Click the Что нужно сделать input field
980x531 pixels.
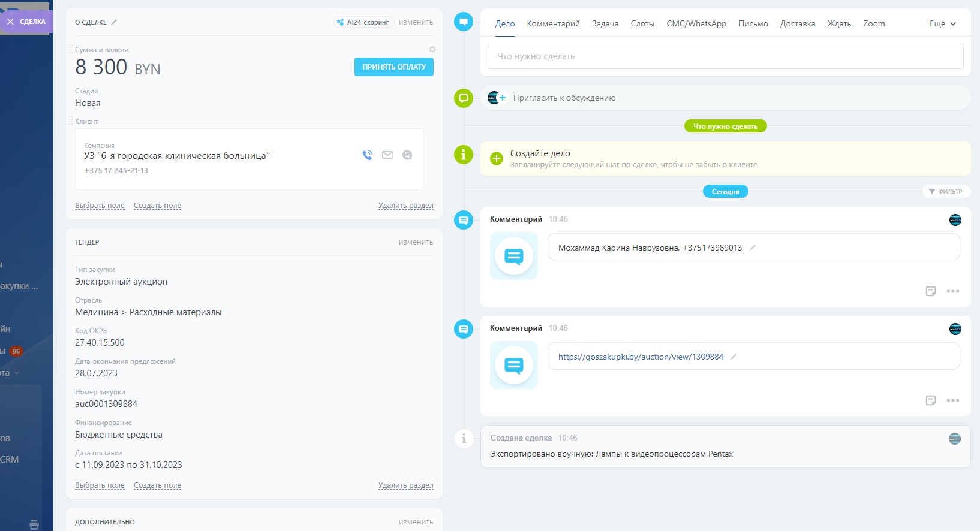point(725,56)
